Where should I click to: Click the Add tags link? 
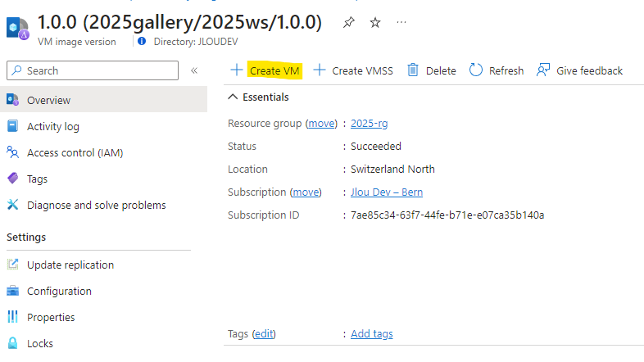tap(372, 333)
